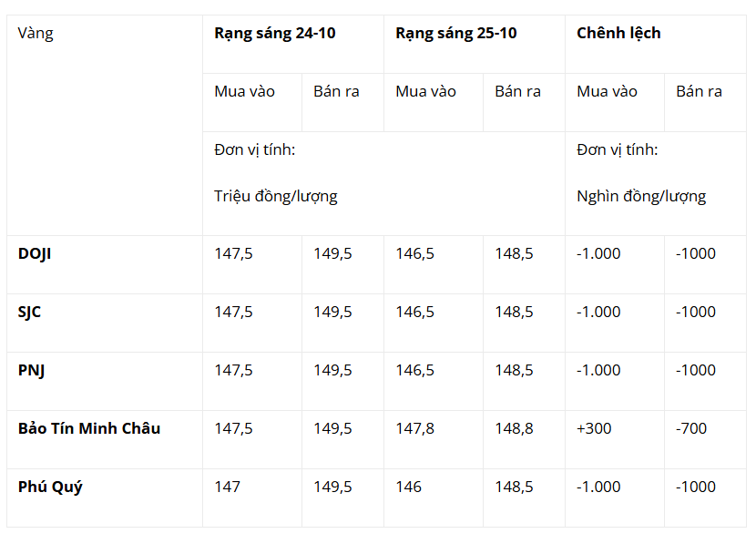The height and width of the screenshot is (544, 756).
Task: Click the -700 difference value
Action: [x=691, y=428]
